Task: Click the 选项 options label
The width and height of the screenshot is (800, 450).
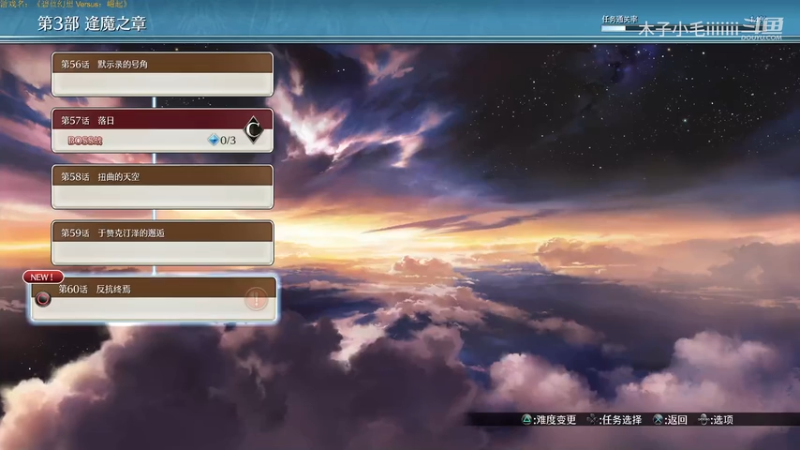Action: tap(723, 420)
